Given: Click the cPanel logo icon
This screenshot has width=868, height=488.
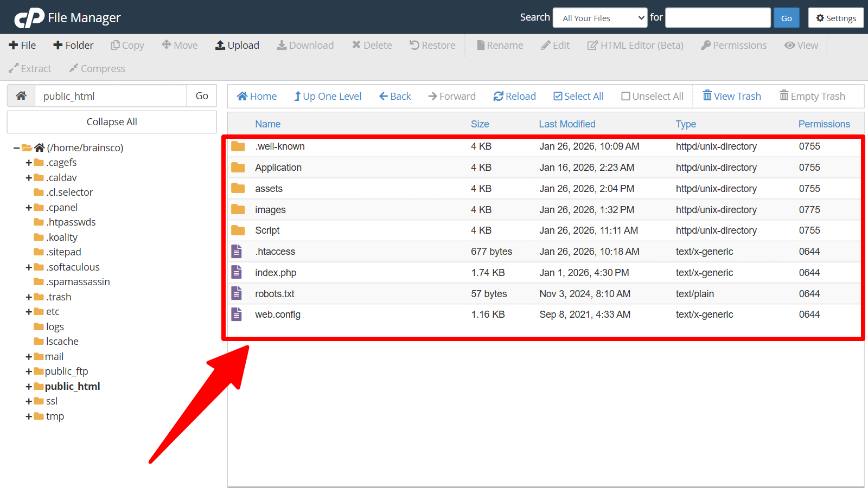Looking at the screenshot, I should click(29, 18).
